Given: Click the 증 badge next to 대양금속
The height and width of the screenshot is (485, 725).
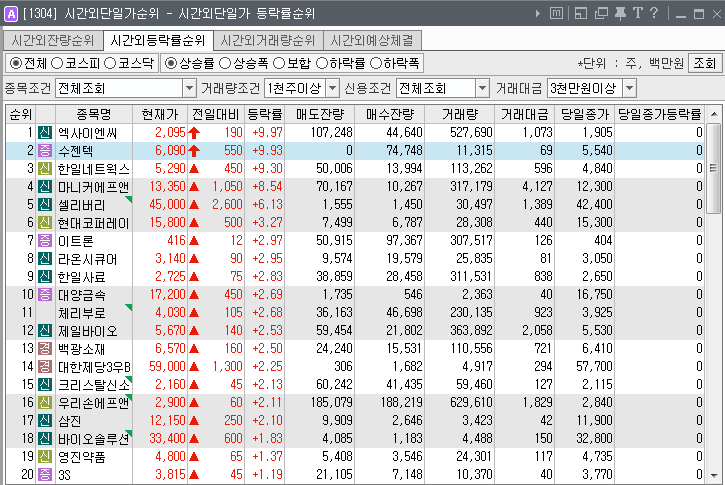Looking at the screenshot, I should pyautogui.click(x=45, y=294).
